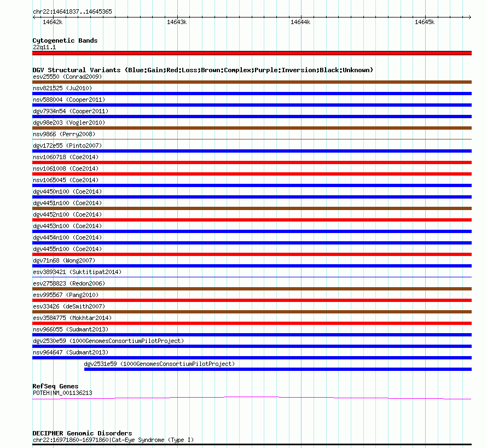
Task: Click the brown bar under dgv4451n100
Action: click(x=252, y=208)
